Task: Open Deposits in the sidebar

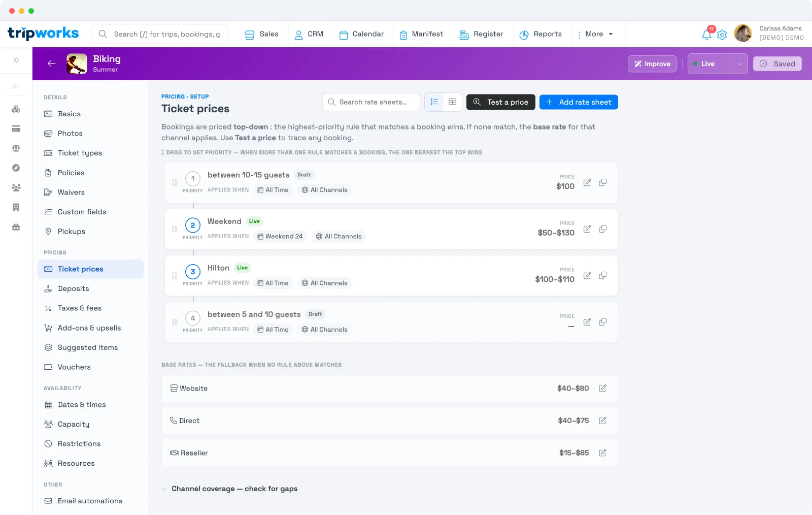Action: coord(90,288)
